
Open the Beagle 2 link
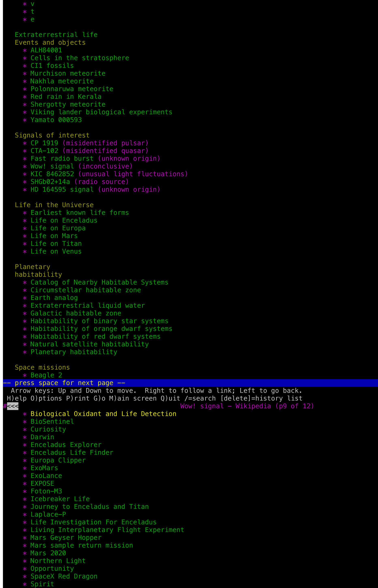point(46,375)
